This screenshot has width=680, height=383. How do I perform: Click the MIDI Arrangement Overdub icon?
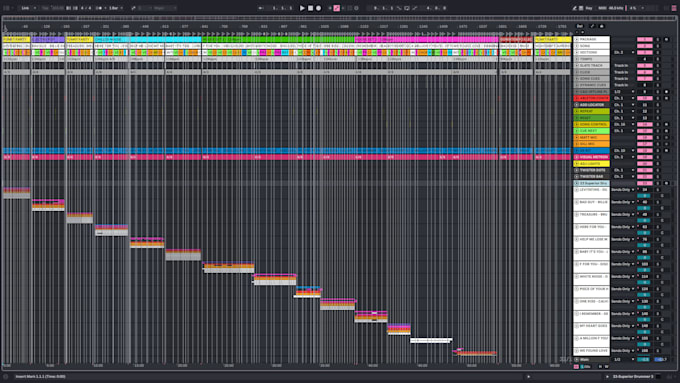tap(330, 8)
